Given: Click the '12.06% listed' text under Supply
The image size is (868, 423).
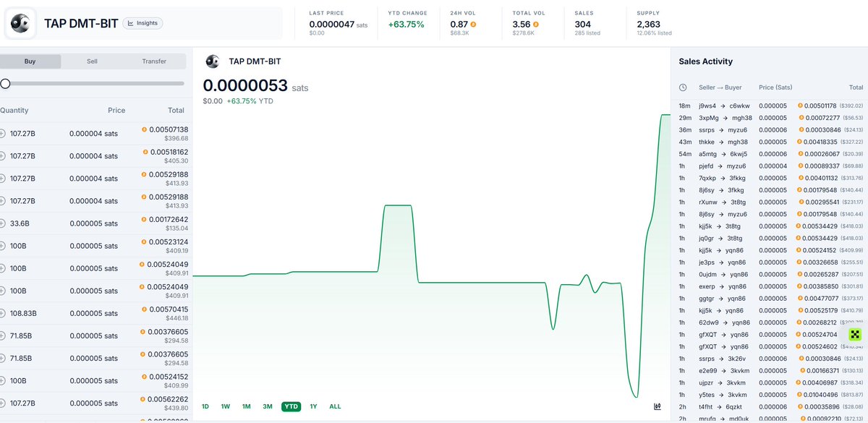Looking at the screenshot, I should 654,33.
